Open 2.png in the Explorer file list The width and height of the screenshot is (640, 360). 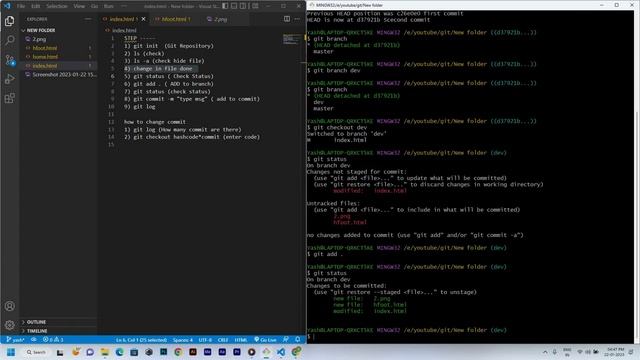click(58, 39)
